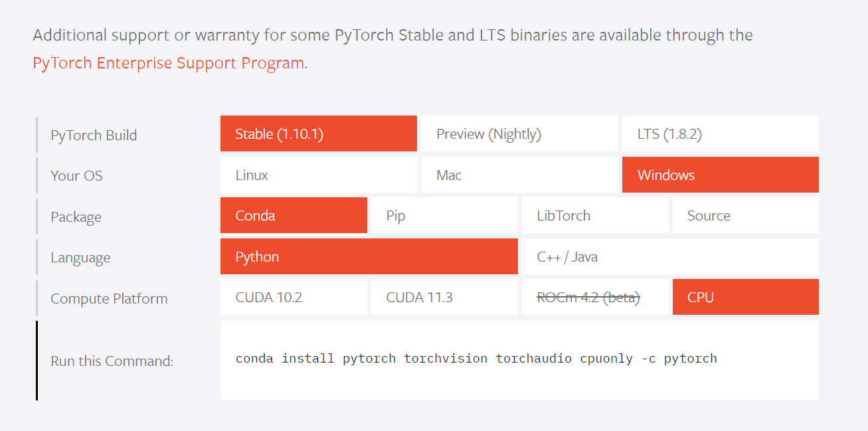
Task: Choose the LTS (1.8.2) build option
Action: click(x=720, y=133)
